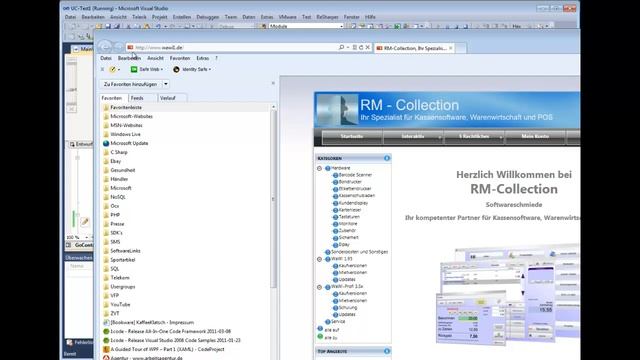Open dropdown arrow next to Zu Favoriten hinzufügen
Image resolution: width=640 pixels, height=360 pixels.
166,84
